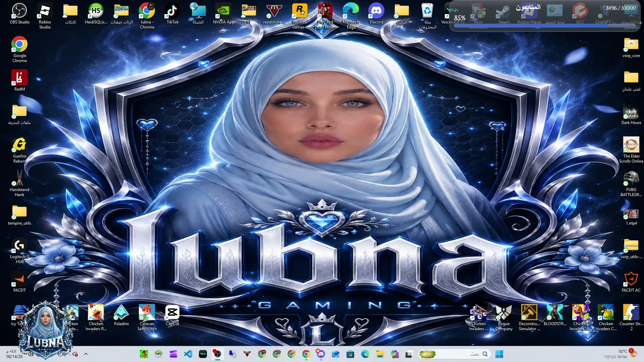Viewport: 644px width, 362px height.
Task: Open the Rockstar Games launcher shortcut
Action: [300, 16]
